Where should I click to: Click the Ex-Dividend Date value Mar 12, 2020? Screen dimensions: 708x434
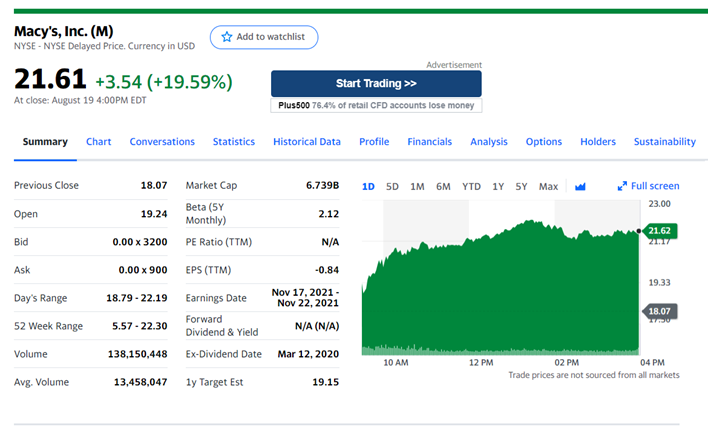pyautogui.click(x=308, y=354)
